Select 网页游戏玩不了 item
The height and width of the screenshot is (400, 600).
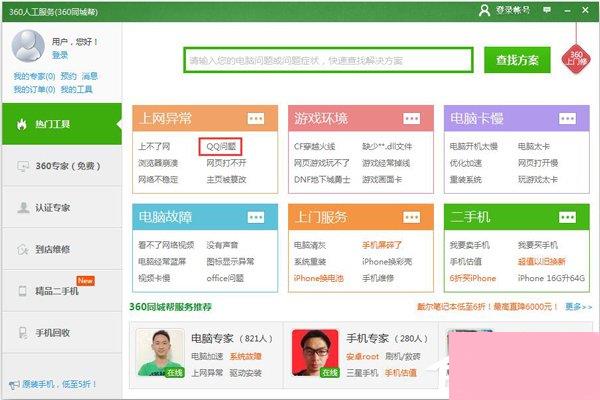pyautogui.click(x=321, y=163)
